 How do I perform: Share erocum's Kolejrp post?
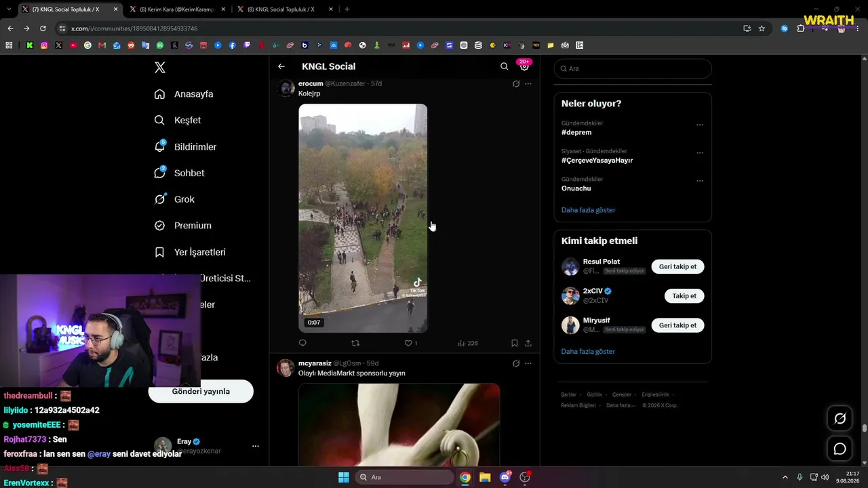point(528,343)
